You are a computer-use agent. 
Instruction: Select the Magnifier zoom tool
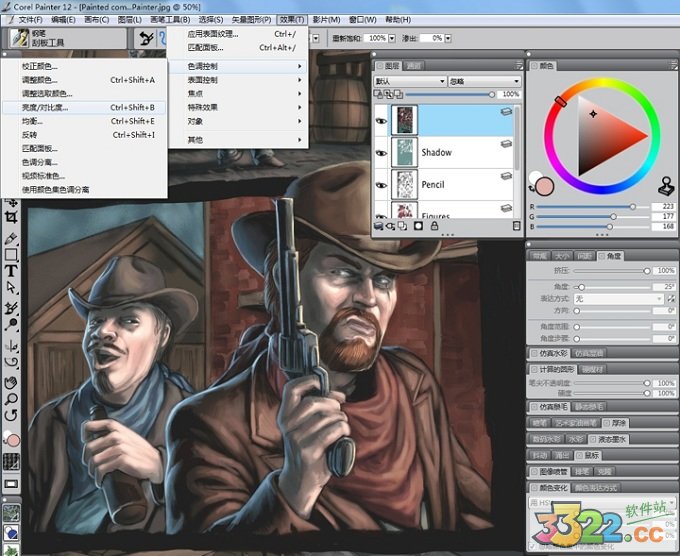coord(11,399)
